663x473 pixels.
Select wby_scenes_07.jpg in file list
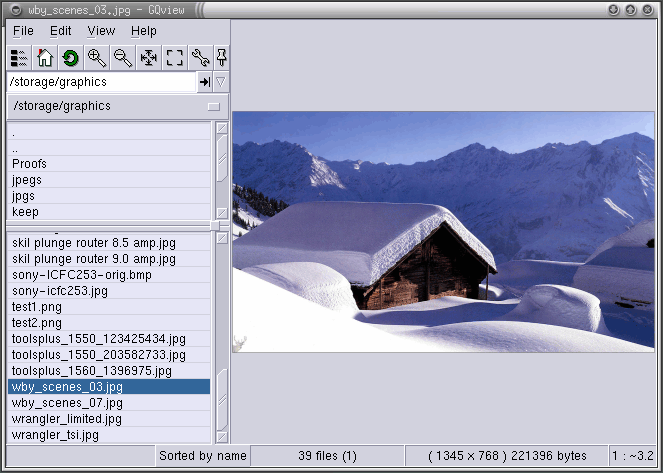coord(67,403)
